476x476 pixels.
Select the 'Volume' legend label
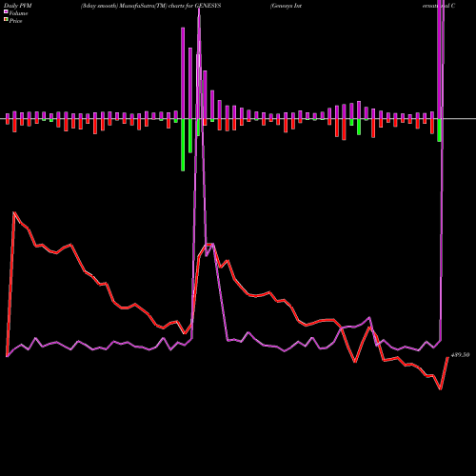18,13
